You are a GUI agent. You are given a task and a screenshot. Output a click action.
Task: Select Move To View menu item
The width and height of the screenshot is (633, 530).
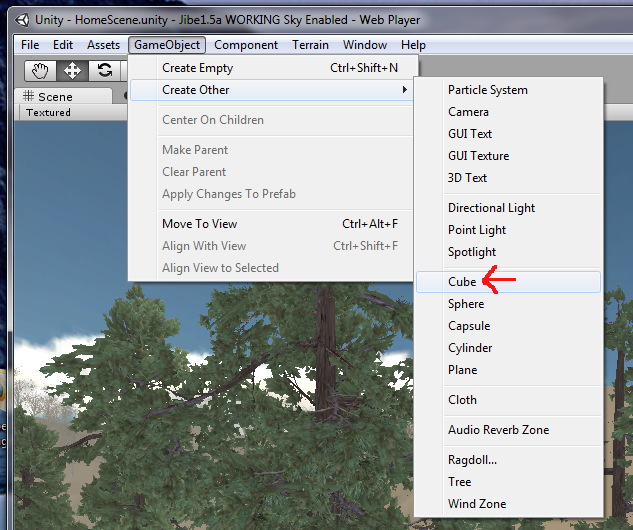coord(200,224)
